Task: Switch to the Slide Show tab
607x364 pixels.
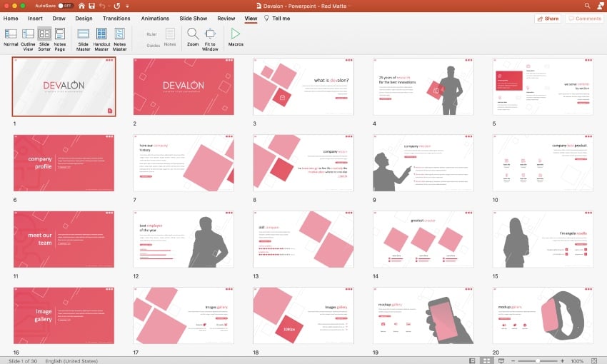Action: [194, 18]
